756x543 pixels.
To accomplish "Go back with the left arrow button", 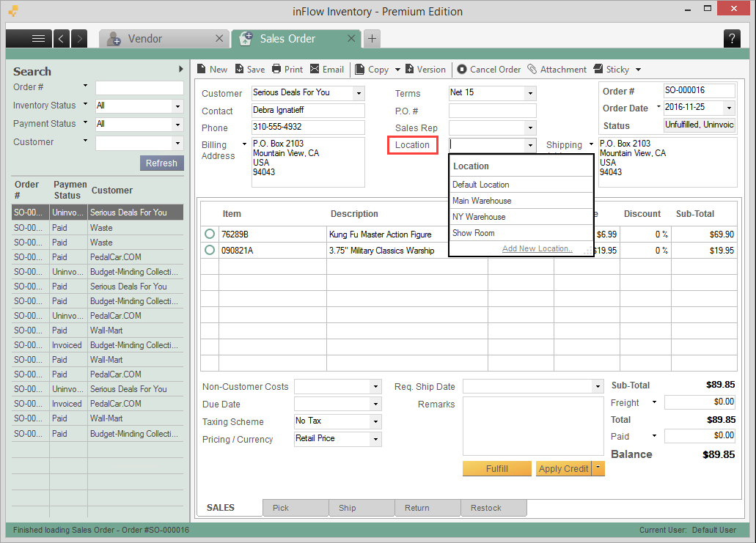I will pyautogui.click(x=62, y=39).
